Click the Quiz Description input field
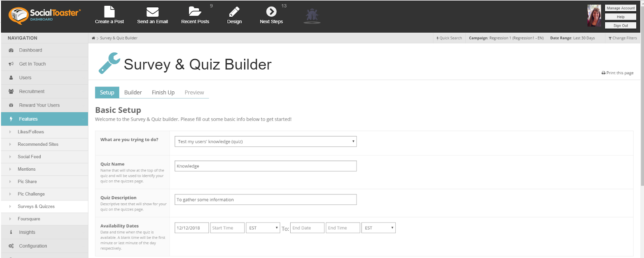Viewport: 644px width, 258px height. point(266,200)
